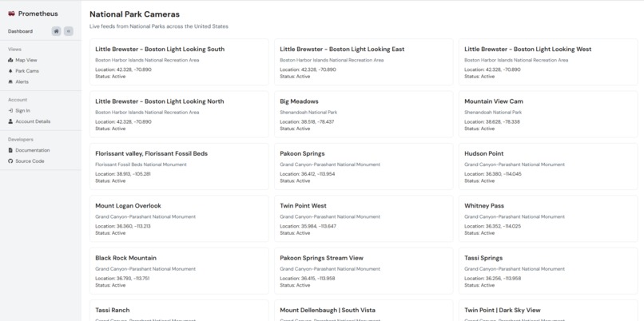Select the Mountain View Cam card
Viewport: 644px width, 321px height.
pyautogui.click(x=548, y=114)
